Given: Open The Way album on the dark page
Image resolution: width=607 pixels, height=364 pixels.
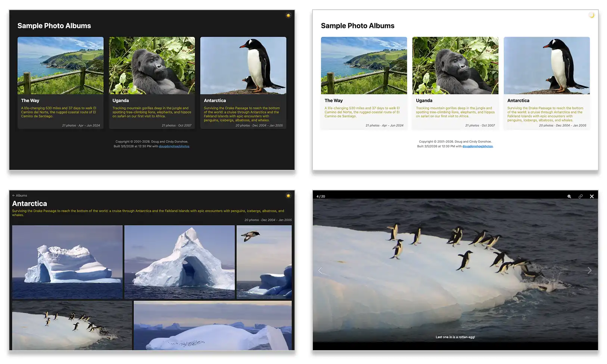Looking at the screenshot, I should coord(60,66).
